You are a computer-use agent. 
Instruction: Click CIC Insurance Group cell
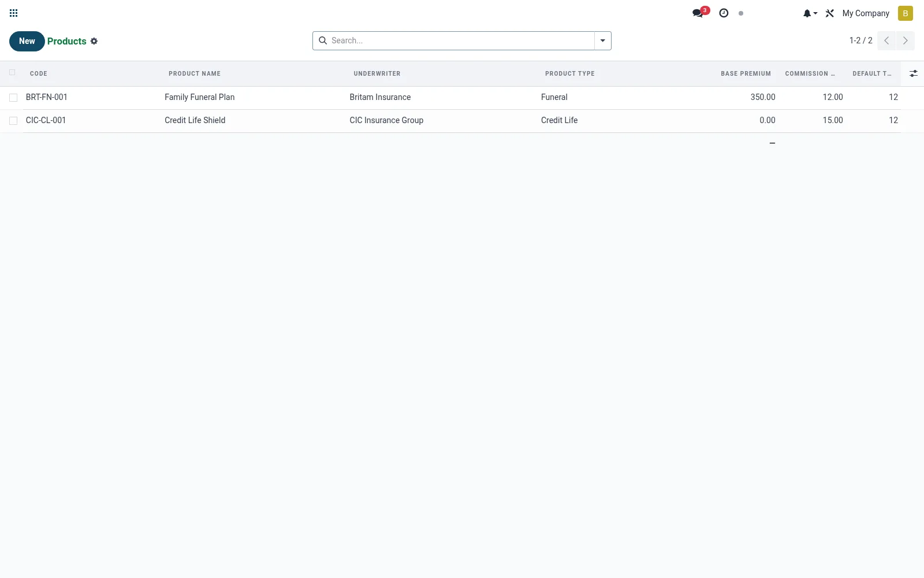(x=386, y=120)
